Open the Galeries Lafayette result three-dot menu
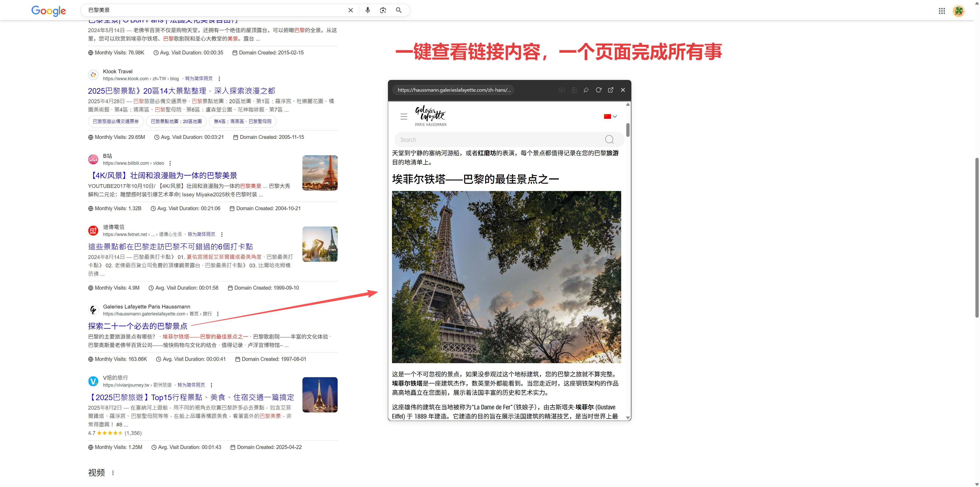 [x=218, y=314]
